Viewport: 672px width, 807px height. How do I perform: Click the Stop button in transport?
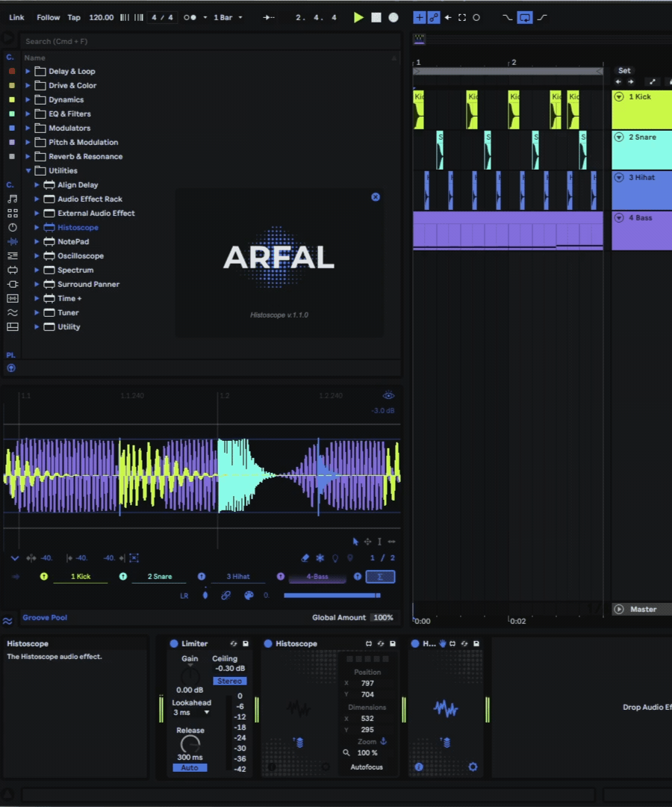pos(376,17)
